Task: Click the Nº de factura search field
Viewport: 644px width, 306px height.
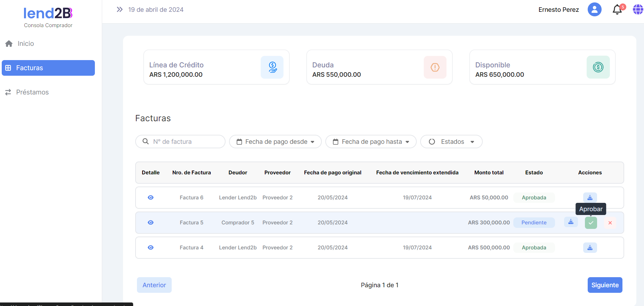Action: pyautogui.click(x=184, y=142)
